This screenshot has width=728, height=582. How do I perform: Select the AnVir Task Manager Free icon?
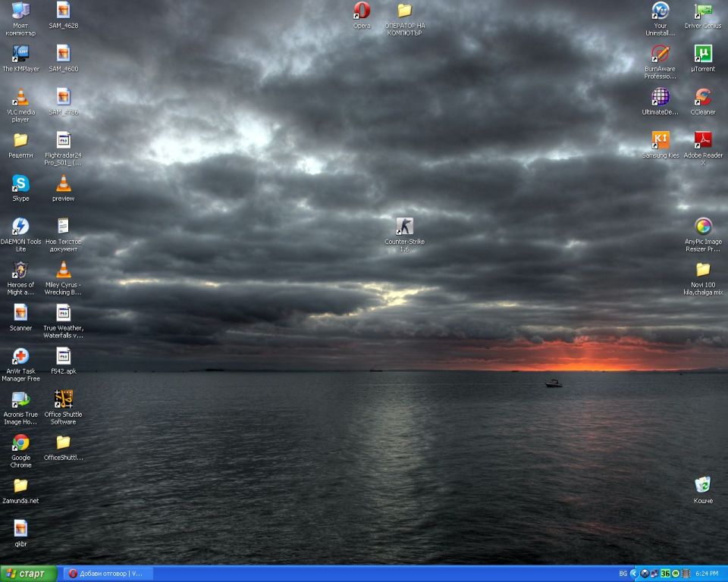tap(20, 357)
